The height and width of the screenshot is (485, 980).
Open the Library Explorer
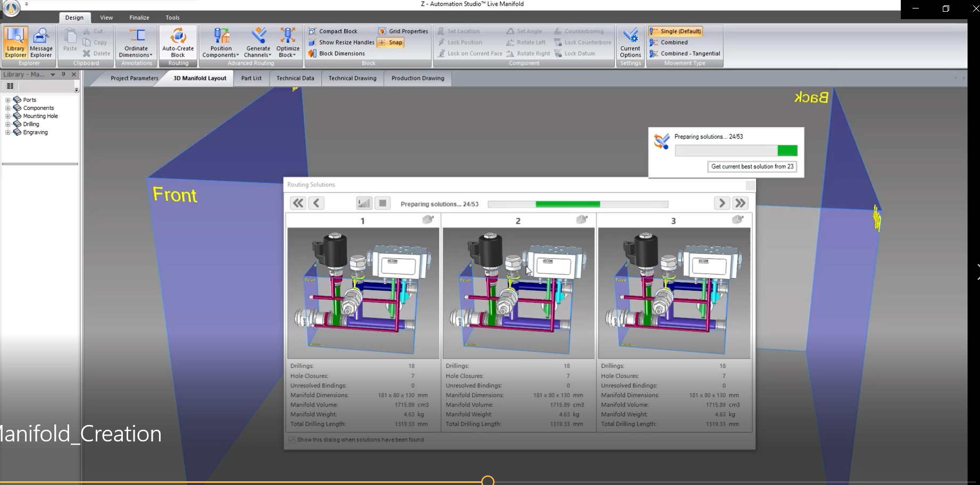click(15, 42)
